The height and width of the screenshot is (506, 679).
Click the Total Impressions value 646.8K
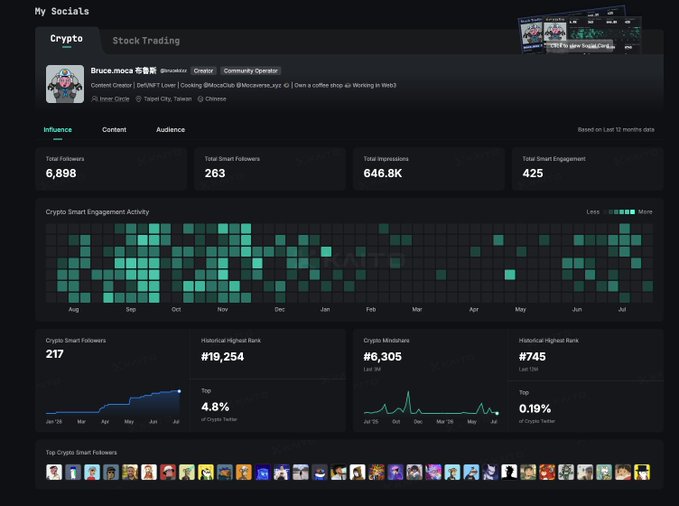(x=383, y=173)
